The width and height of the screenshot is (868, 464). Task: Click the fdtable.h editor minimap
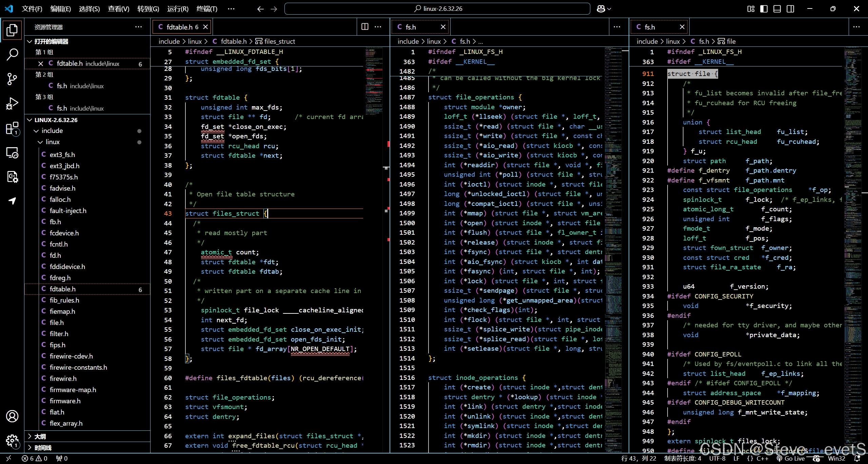[374, 81]
